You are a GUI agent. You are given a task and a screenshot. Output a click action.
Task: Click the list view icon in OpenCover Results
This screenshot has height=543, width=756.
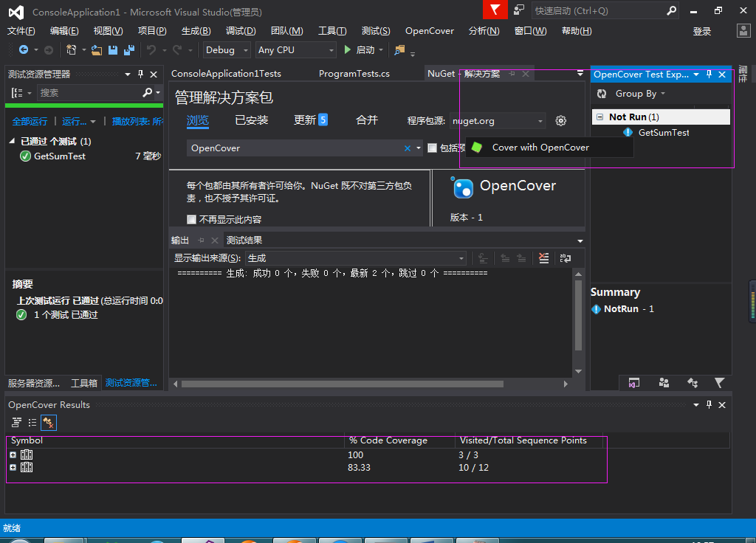(x=32, y=423)
